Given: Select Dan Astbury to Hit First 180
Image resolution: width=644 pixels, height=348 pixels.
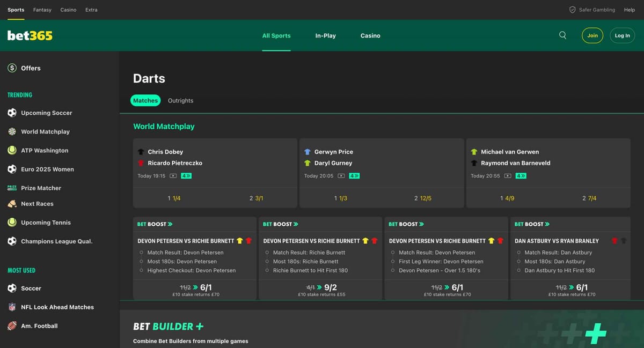Looking at the screenshot, I should tap(559, 270).
